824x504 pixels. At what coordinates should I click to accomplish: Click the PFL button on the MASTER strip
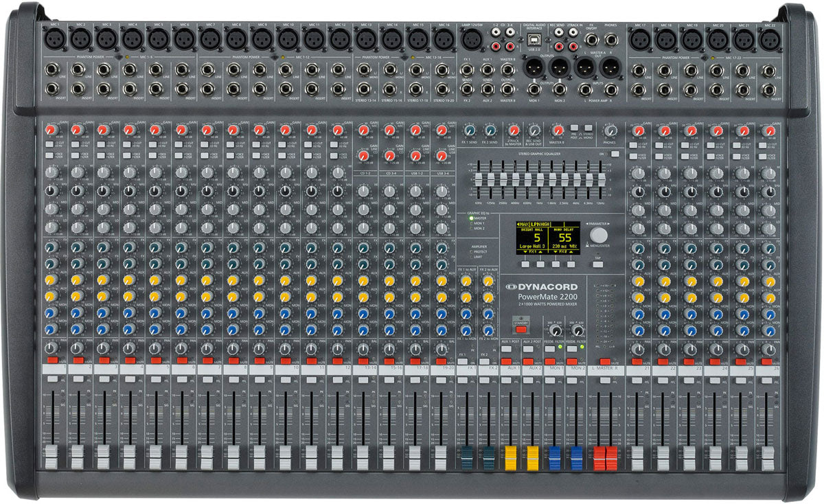pyautogui.click(x=605, y=380)
